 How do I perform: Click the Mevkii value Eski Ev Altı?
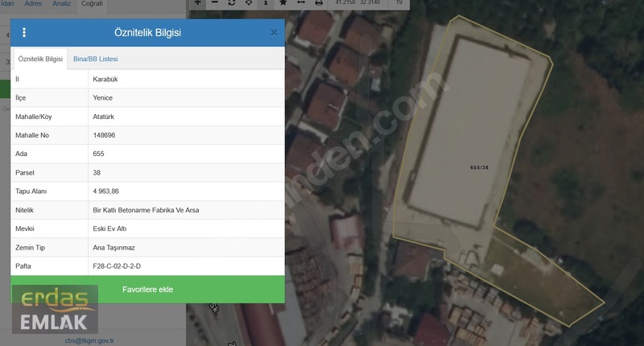109,229
